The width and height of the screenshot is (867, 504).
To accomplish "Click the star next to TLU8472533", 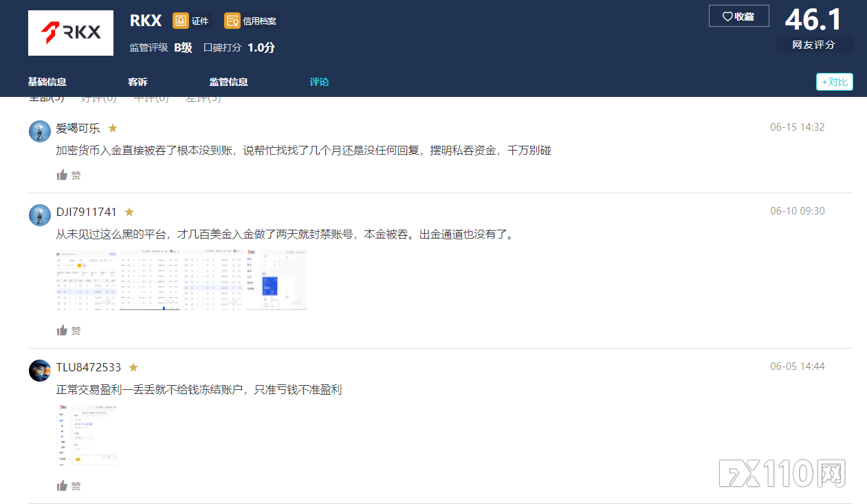I will point(133,367).
